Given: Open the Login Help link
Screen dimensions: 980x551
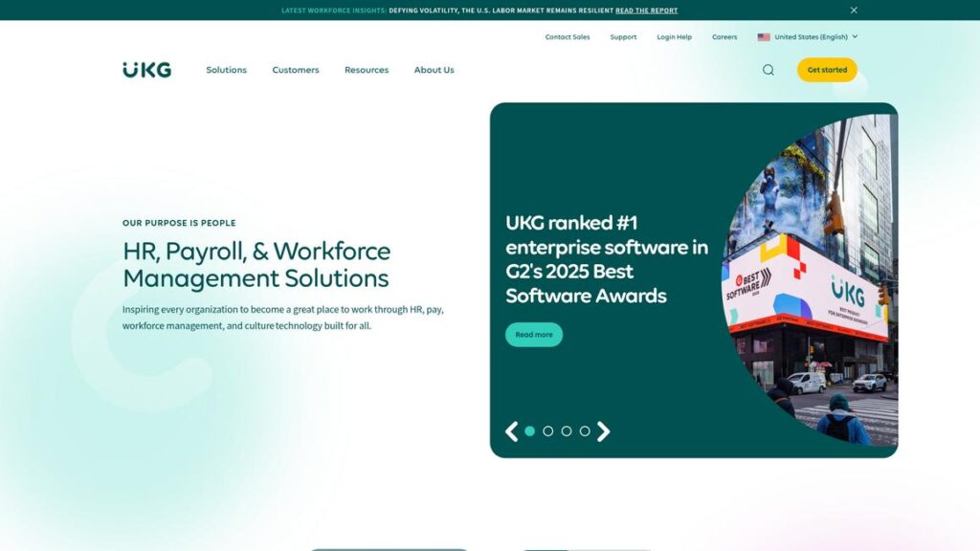Looking at the screenshot, I should (674, 37).
